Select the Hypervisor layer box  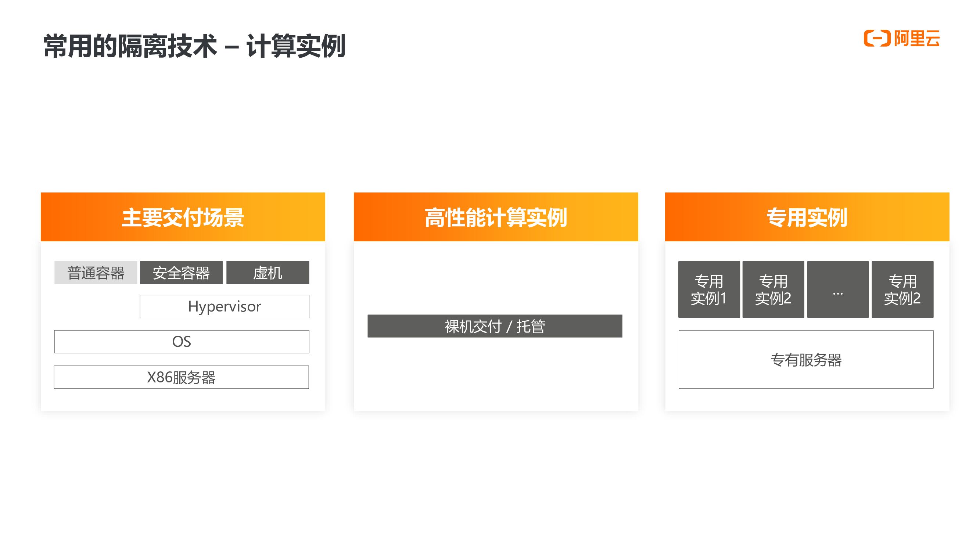(224, 306)
